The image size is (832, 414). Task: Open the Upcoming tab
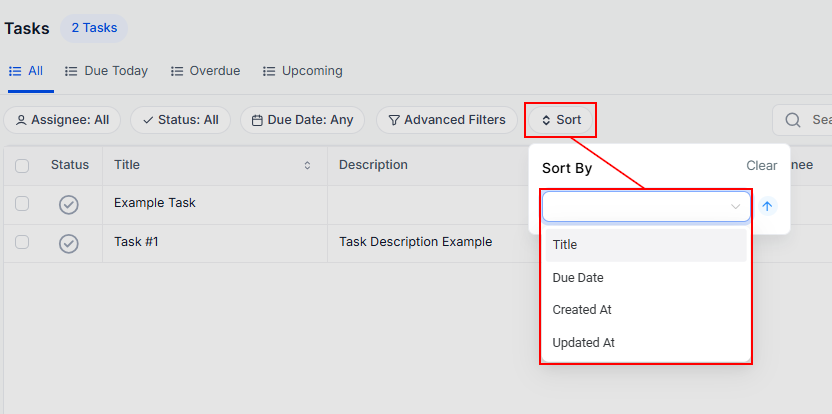302,71
